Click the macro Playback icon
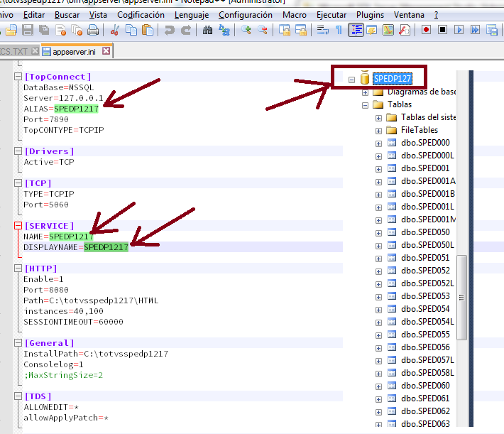Image resolution: width=504 pixels, height=434 pixels. point(459,30)
